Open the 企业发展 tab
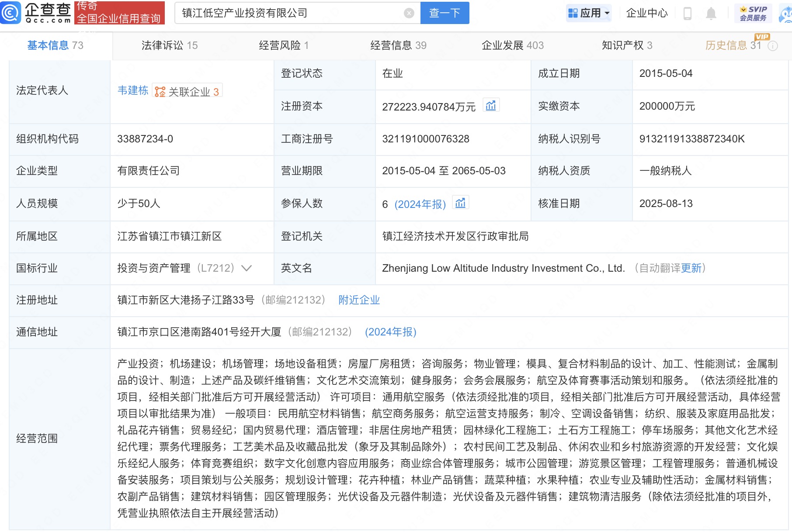Image resolution: width=792 pixels, height=532 pixels. point(512,45)
